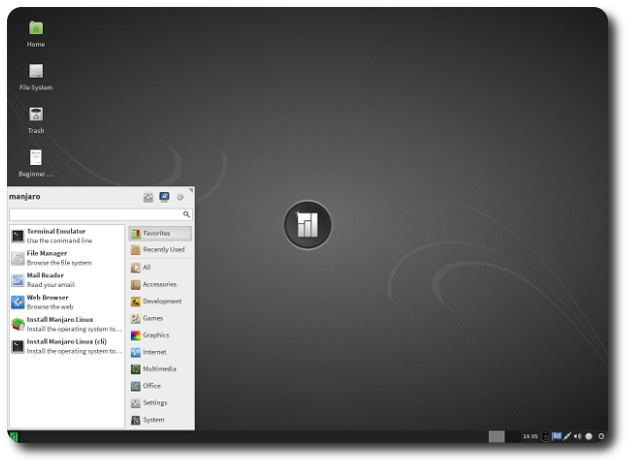Open the Development category

[x=159, y=301]
